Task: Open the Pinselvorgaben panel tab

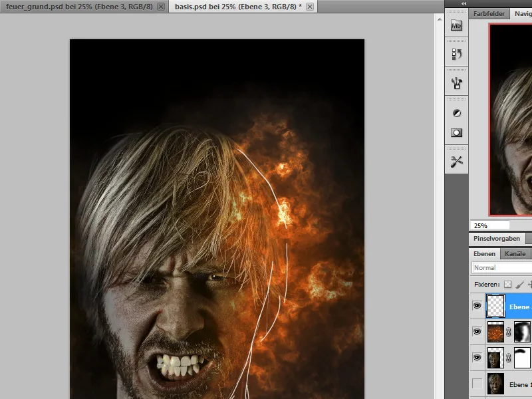Action: click(x=497, y=239)
